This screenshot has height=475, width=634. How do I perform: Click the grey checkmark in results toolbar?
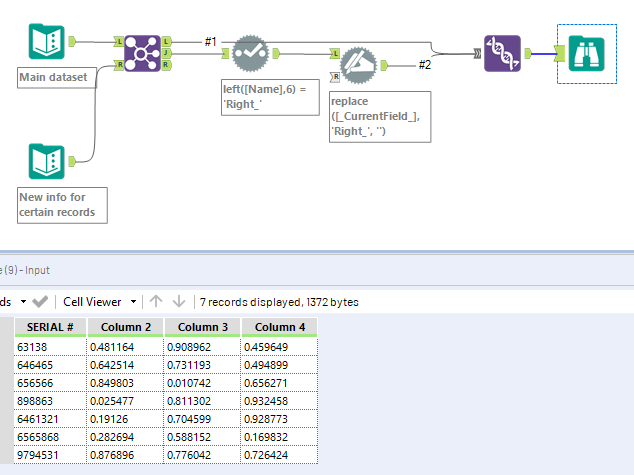[x=40, y=301]
